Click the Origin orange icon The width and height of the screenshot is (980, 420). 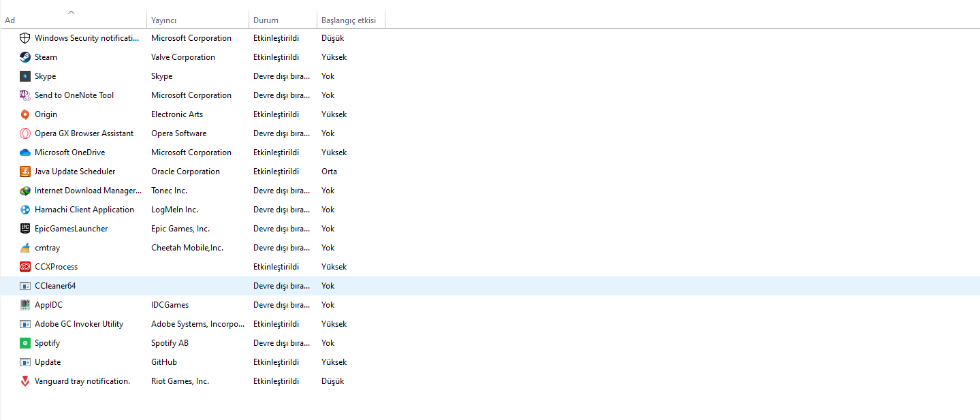25,114
